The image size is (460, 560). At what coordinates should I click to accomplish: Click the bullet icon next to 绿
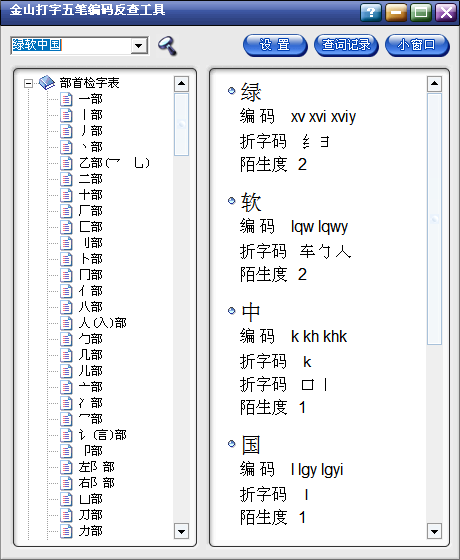231,91
